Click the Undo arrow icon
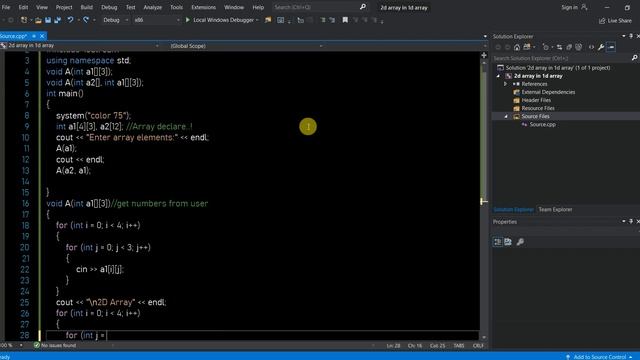The height and width of the screenshot is (360, 640). [70, 20]
